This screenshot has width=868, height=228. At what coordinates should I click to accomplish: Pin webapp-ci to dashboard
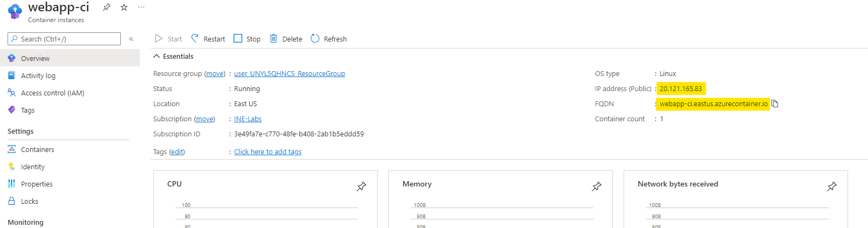coord(107,7)
